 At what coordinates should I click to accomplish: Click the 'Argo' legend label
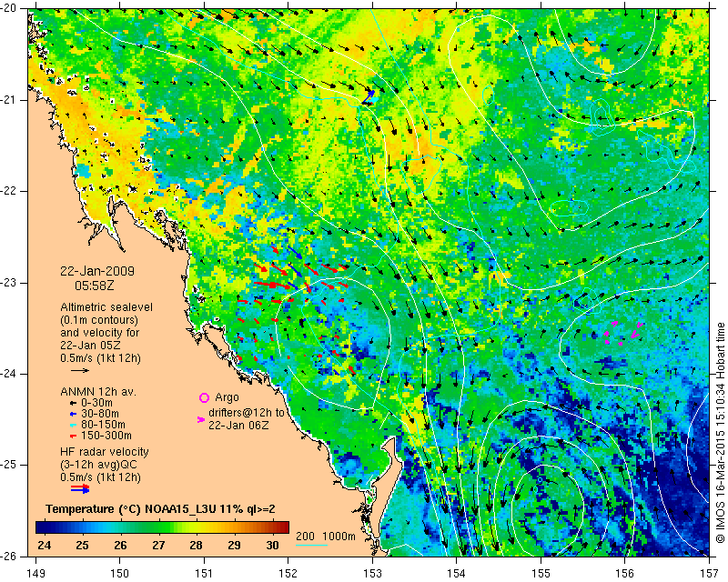click(x=227, y=397)
